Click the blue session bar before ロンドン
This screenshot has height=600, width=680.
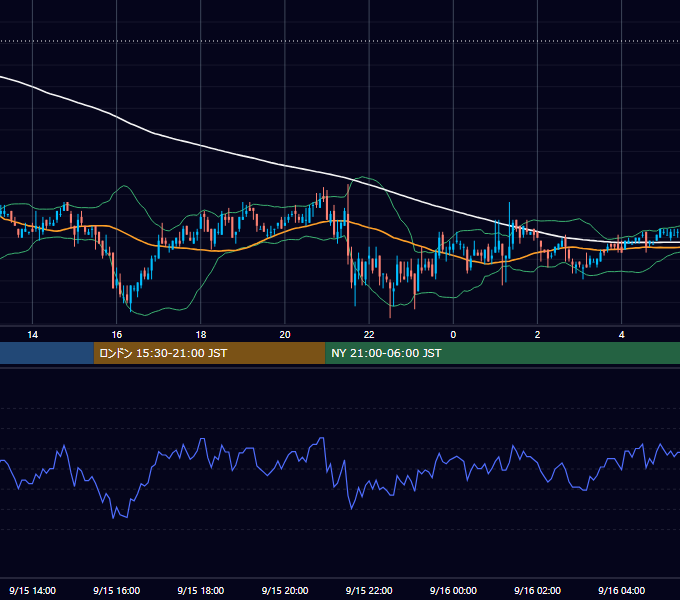pyautogui.click(x=47, y=353)
